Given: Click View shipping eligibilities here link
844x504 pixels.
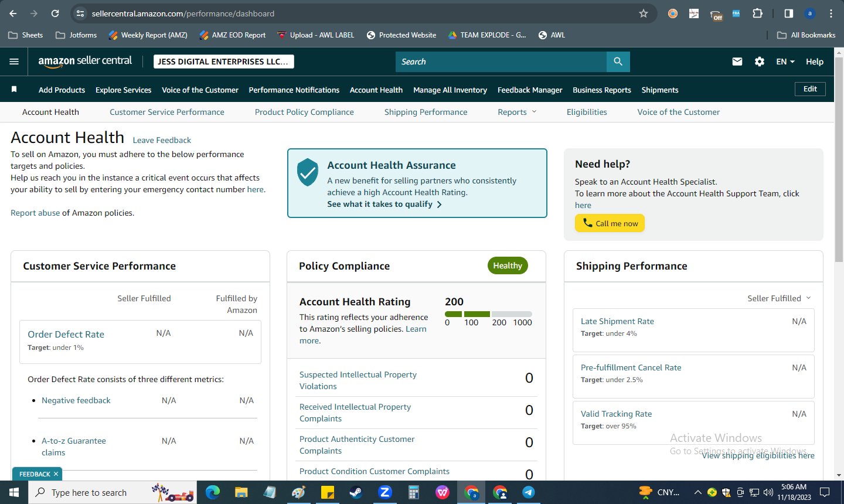Looking at the screenshot, I should click(x=758, y=455).
